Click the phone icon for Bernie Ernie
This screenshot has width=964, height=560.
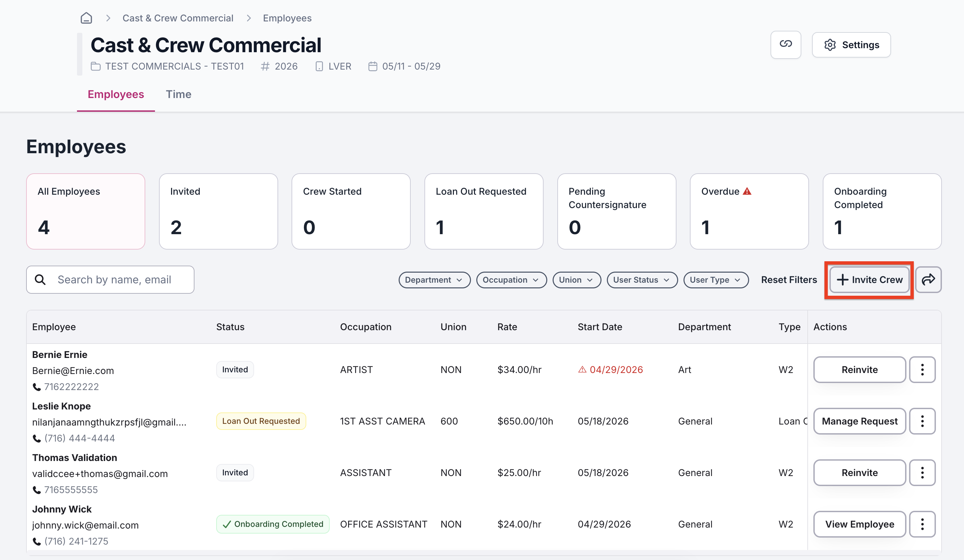(37, 387)
